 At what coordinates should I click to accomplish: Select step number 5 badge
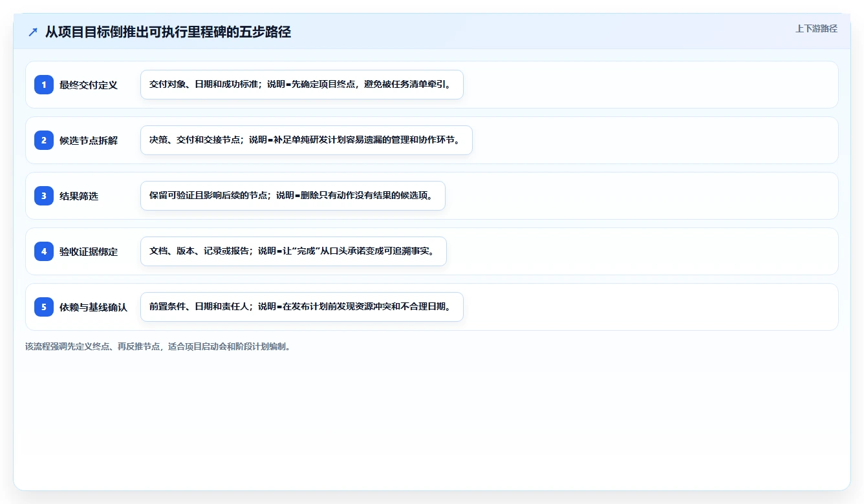pyautogui.click(x=44, y=307)
